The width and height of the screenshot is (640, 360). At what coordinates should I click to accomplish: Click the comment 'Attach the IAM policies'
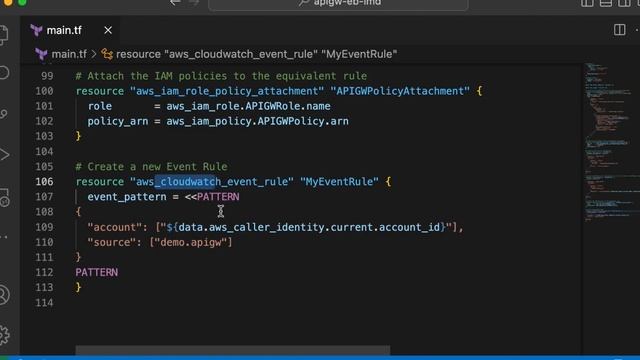pyautogui.click(x=221, y=76)
